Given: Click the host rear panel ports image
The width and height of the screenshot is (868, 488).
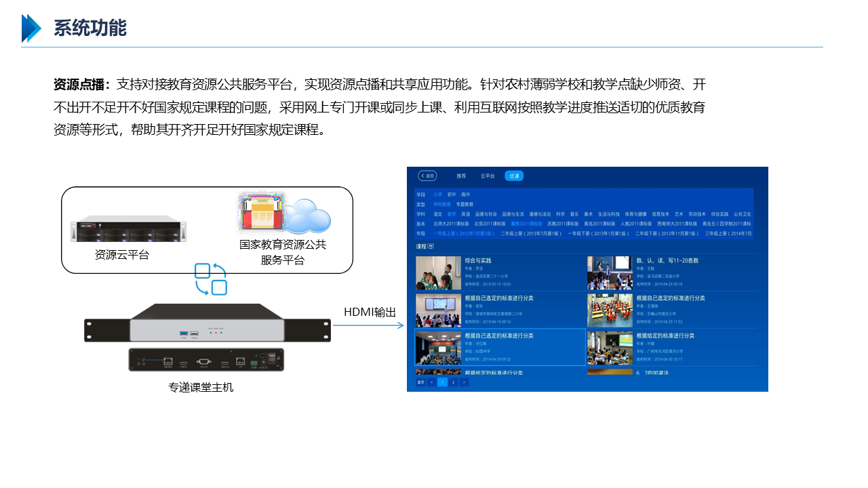Looking at the screenshot, I should pyautogui.click(x=206, y=360).
